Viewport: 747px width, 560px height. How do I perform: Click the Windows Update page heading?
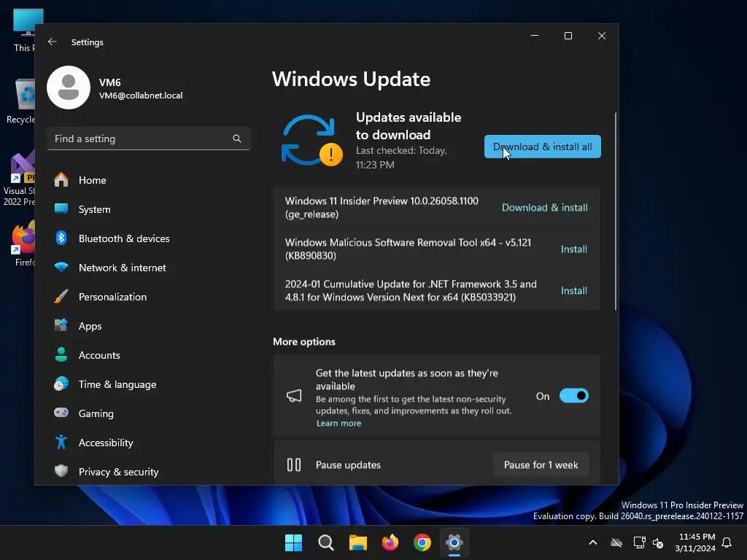[x=351, y=79]
